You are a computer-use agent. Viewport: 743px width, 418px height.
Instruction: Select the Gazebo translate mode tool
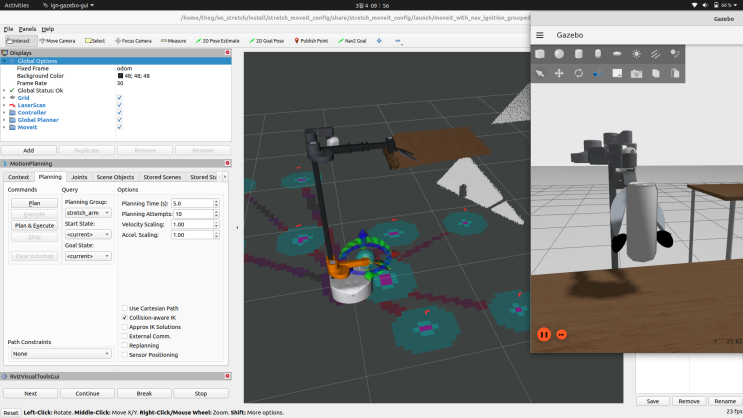559,73
